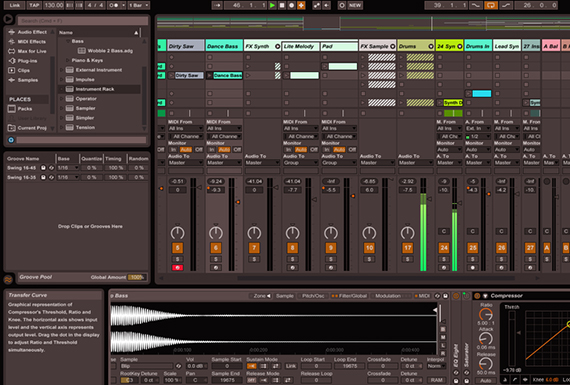Viewport: 570px width, 385px height.
Task: Toggle track 17 activator button
Action: coord(408,248)
